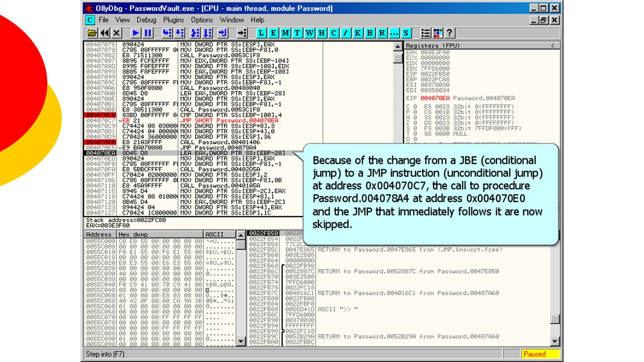Viewport: 644px width, 362px height.
Task: Toggle Registers (FPU) header bar
Action: (x=482, y=46)
